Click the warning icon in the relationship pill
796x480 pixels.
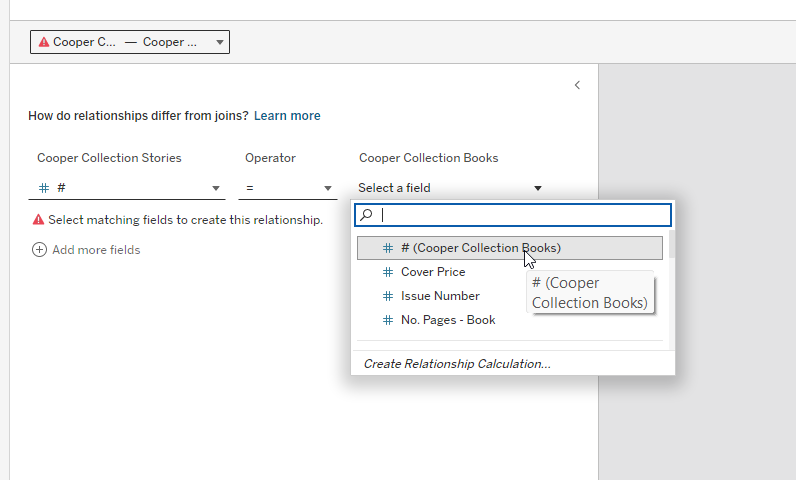[44, 42]
